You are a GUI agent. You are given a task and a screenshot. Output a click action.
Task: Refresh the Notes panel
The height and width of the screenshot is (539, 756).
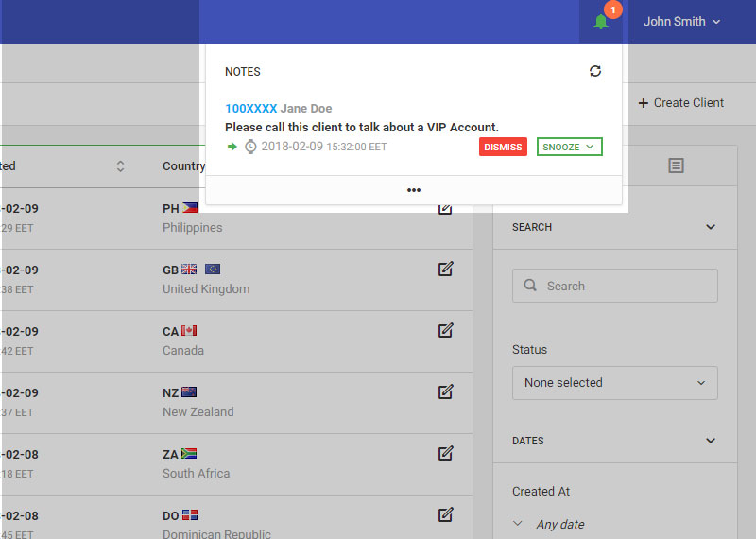pos(595,71)
